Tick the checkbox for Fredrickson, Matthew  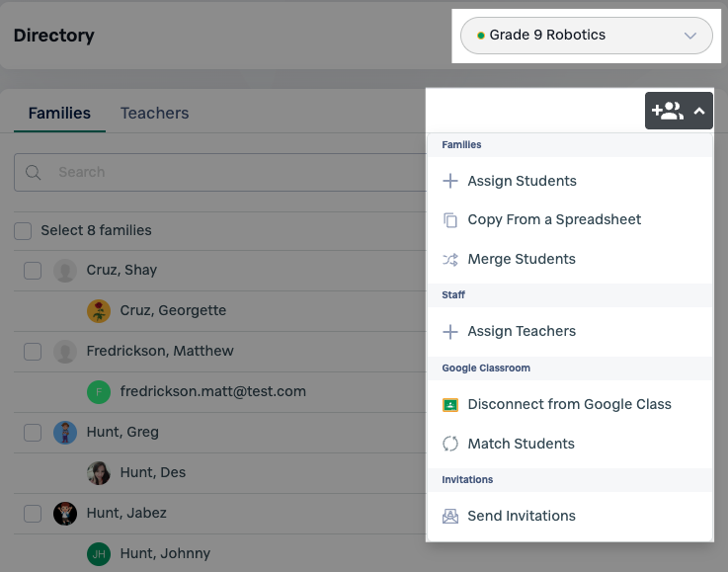pos(33,352)
